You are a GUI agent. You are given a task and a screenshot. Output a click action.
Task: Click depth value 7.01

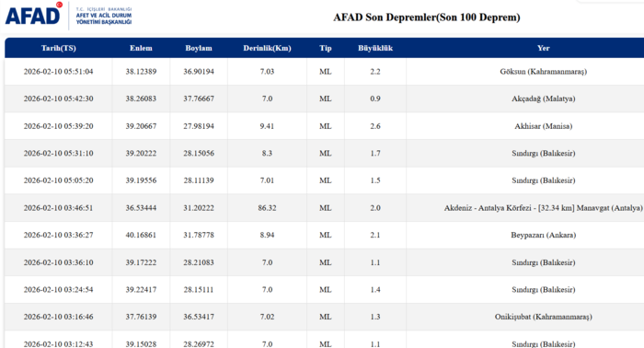(267, 180)
